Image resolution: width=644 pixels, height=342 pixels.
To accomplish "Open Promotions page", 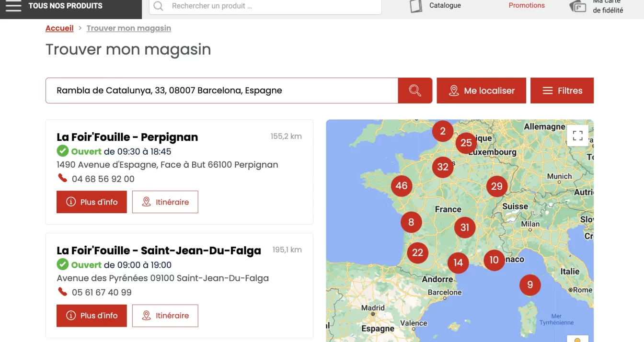I will tap(527, 5).
